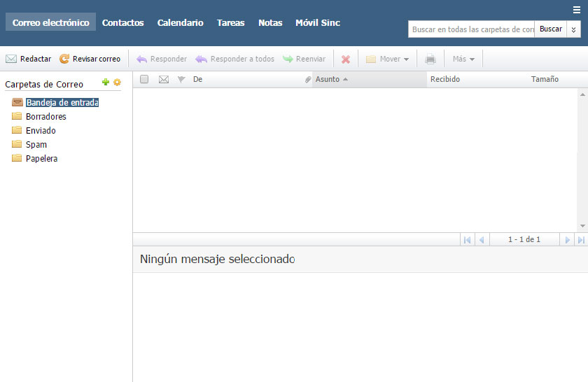Screen dimensions: 588x382
Task: Expand advanced search options arrow
Action: 573,29
